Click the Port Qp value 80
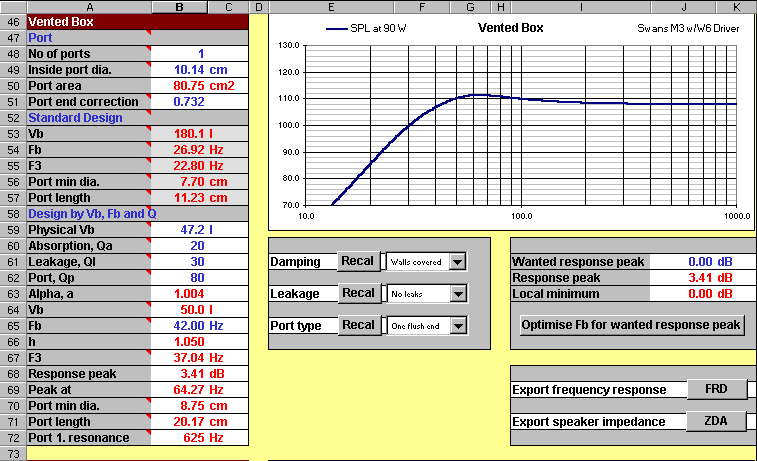The height and width of the screenshot is (461, 757). 200,278
